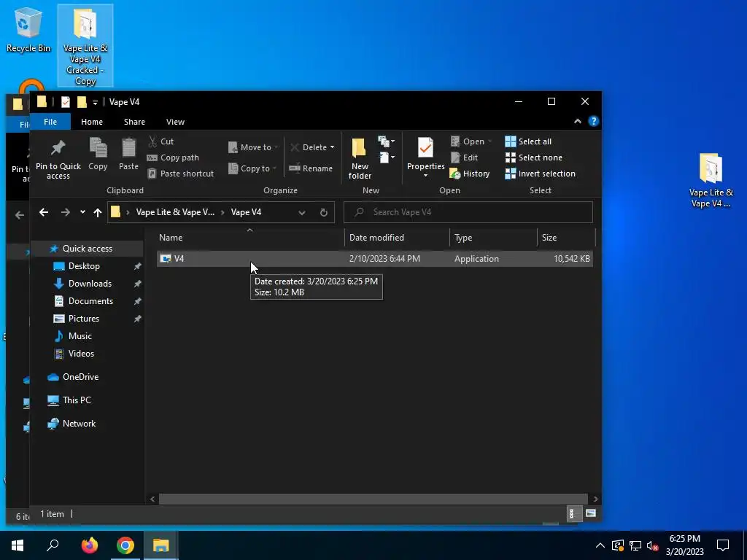The width and height of the screenshot is (747, 560).
Task: Click the horizontal scrollbar in file list
Action: pos(374,499)
